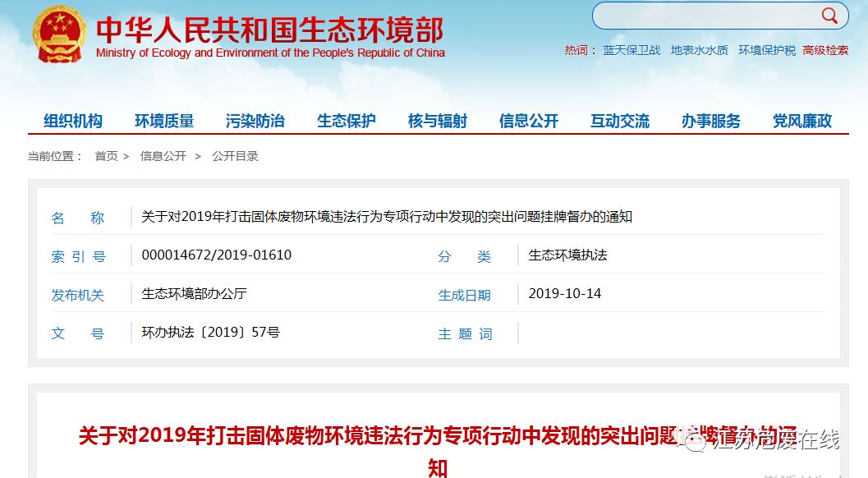Select the index number 000014672/2019-01610
The image size is (868, 478).
(217, 255)
